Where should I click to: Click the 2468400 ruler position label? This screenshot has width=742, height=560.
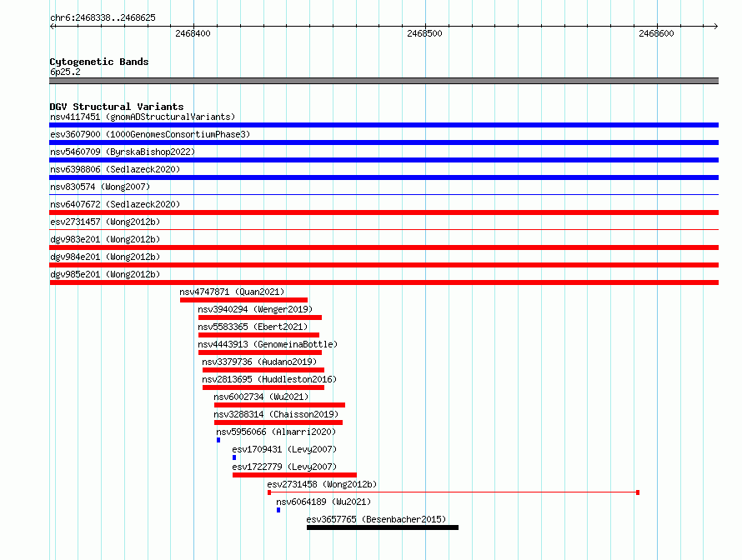(x=193, y=33)
